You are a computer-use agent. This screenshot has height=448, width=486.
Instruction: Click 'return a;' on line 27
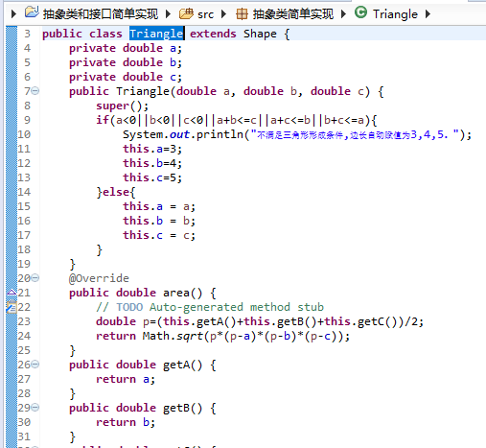(x=126, y=379)
